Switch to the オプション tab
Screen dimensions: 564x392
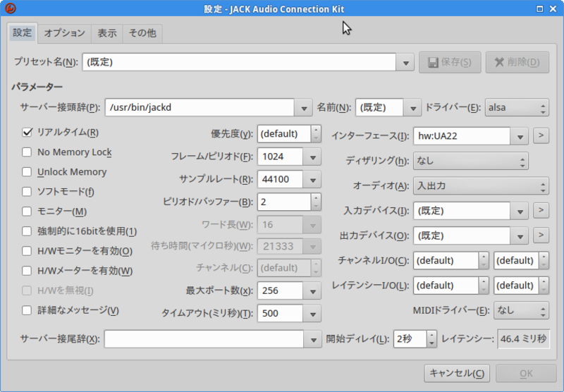click(64, 33)
